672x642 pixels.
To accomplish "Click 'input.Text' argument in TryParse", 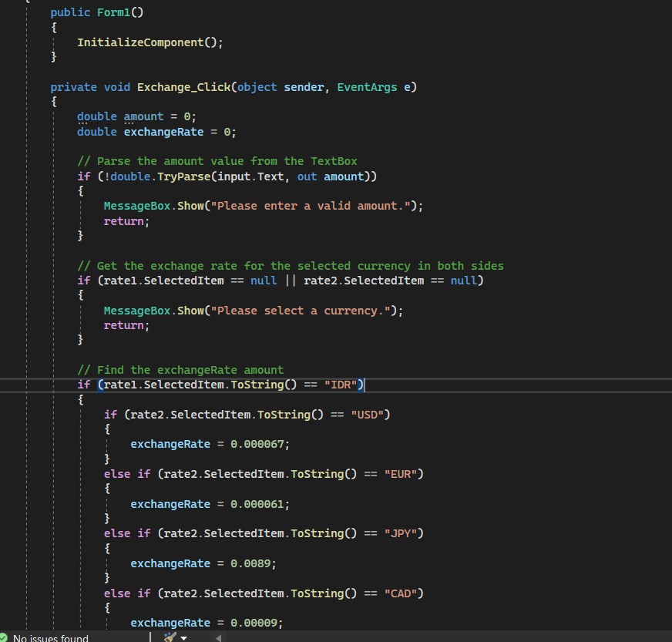I will click(250, 176).
